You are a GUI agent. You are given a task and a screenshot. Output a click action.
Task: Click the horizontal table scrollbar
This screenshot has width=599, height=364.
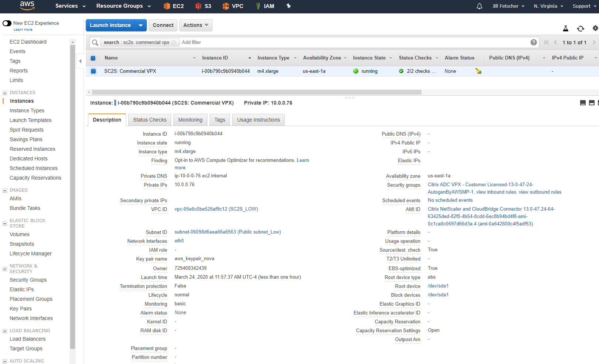coord(257,92)
